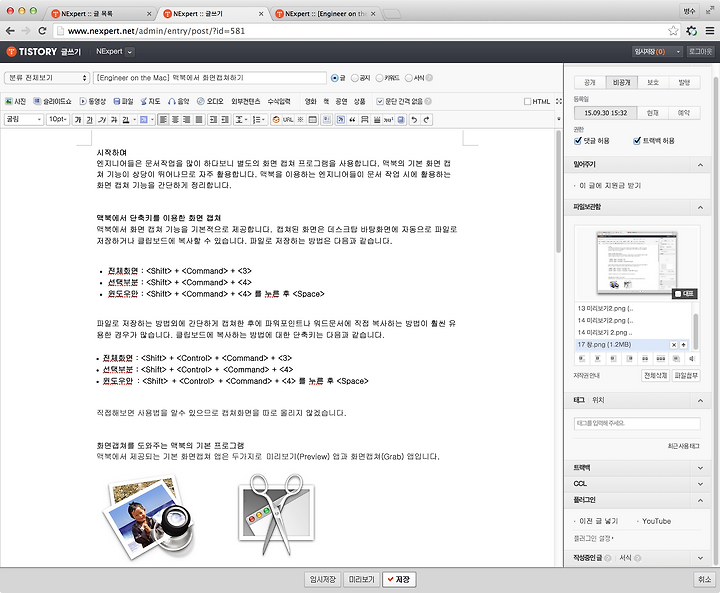Uncheck 트랙백 허용 permission
Viewport: 720px width, 593px height.
(637, 141)
